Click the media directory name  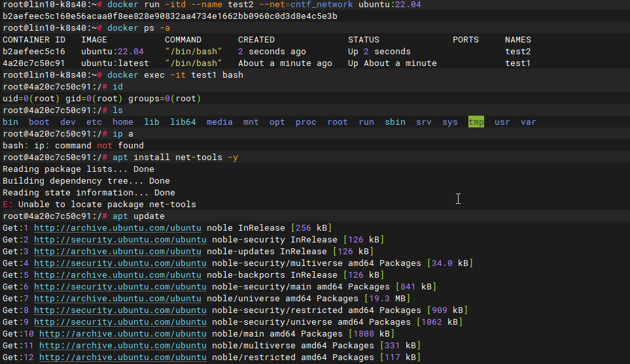[219, 122]
